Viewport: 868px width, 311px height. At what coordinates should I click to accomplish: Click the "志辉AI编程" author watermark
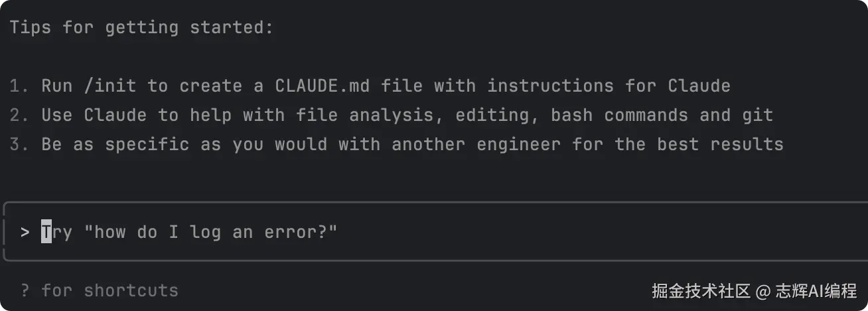[816, 291]
